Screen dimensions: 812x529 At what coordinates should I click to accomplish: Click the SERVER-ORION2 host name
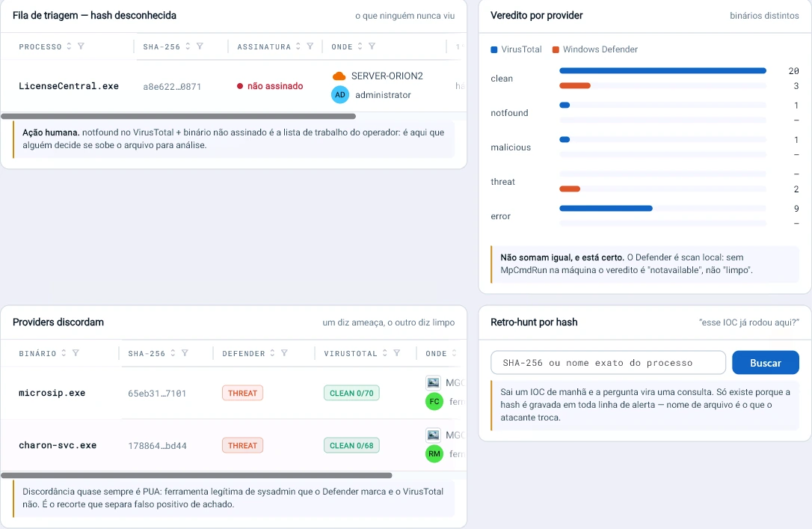[x=387, y=76]
